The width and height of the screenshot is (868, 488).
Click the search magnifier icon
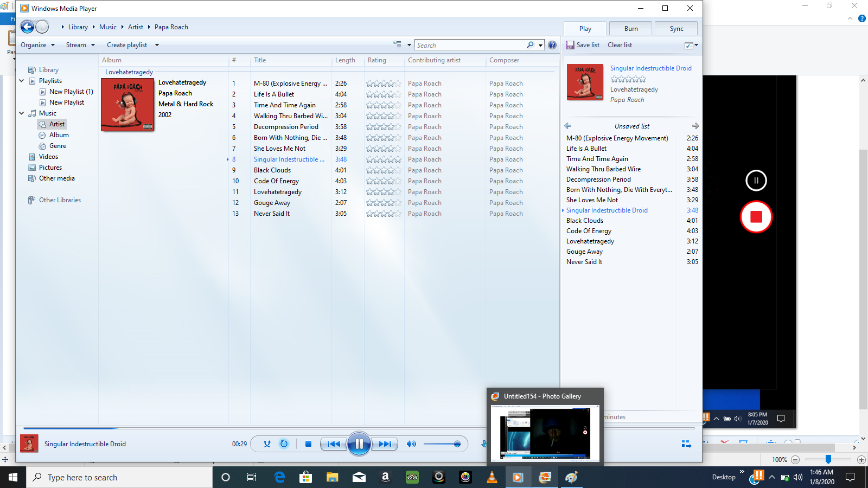[x=530, y=45]
